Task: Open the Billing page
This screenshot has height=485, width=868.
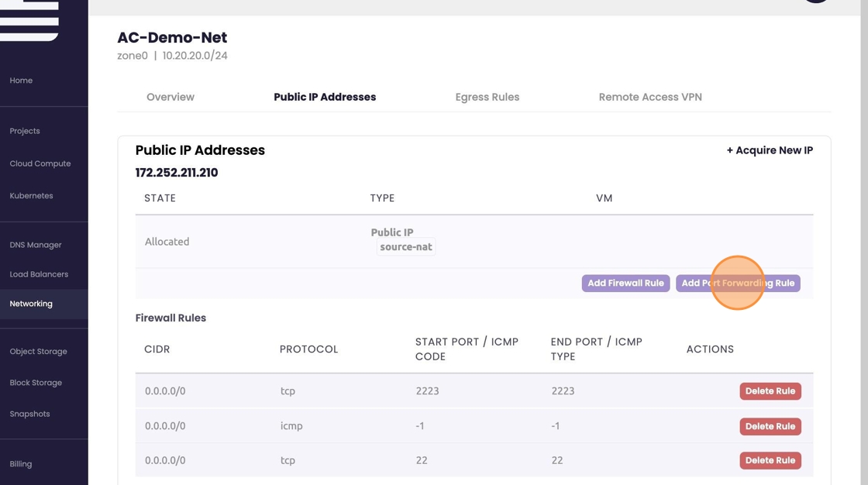Action: click(21, 464)
